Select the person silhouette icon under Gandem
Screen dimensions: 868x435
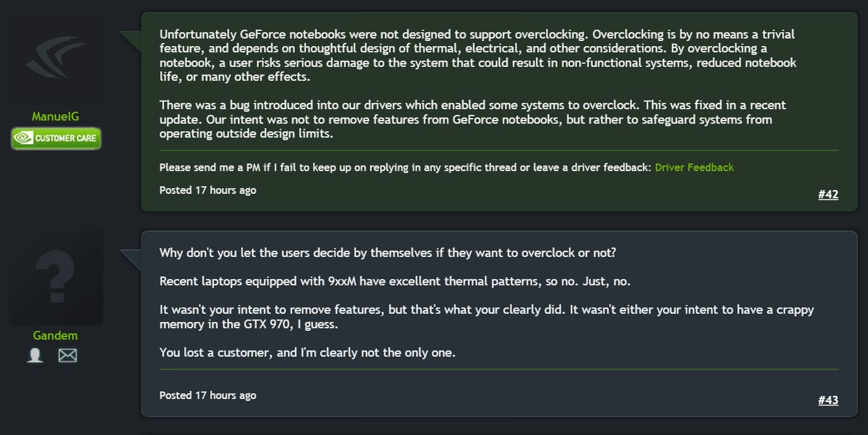[35, 355]
